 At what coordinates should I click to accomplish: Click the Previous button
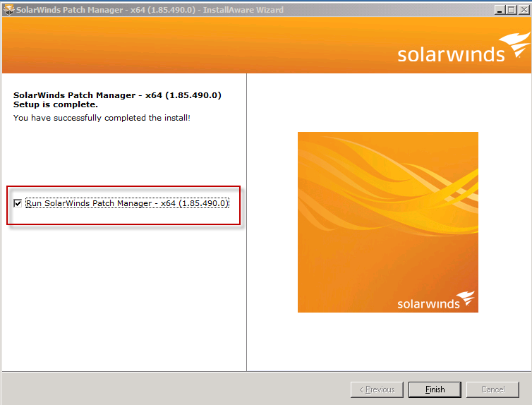click(377, 389)
